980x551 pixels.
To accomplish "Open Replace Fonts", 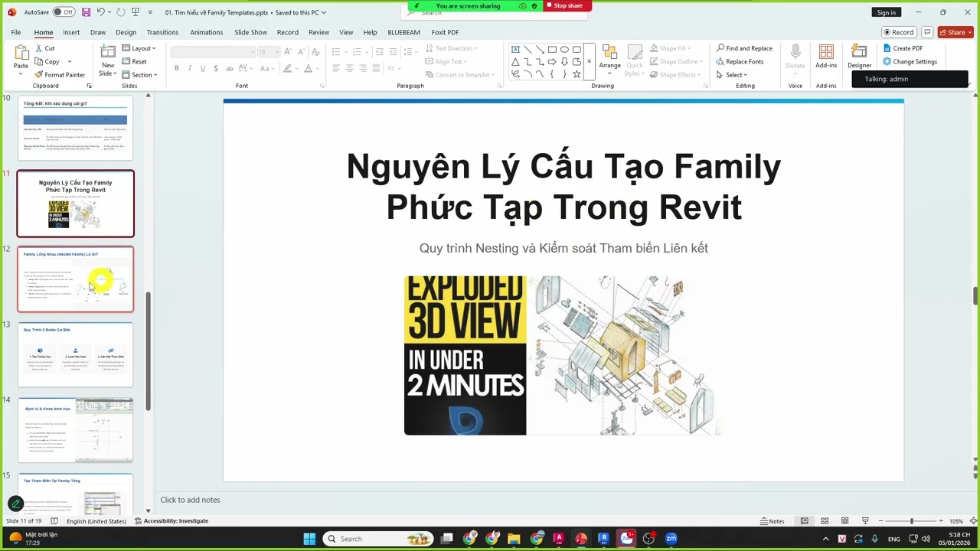I will [x=740, y=61].
